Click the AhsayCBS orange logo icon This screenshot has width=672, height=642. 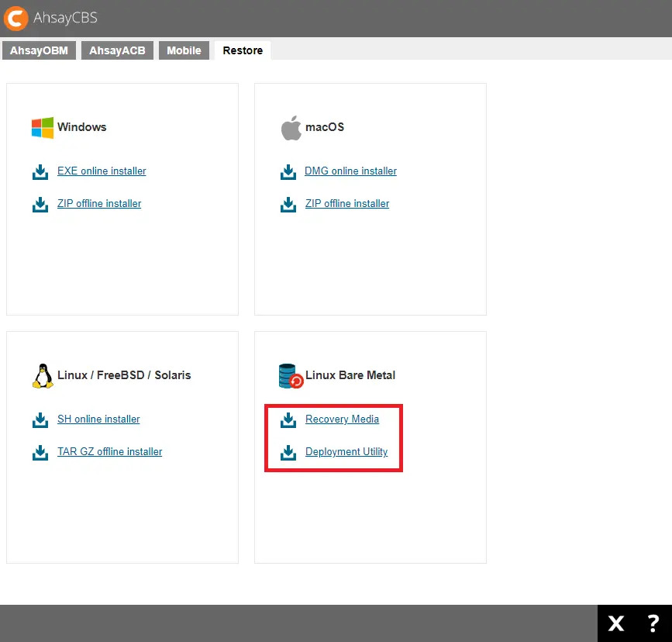point(16,17)
